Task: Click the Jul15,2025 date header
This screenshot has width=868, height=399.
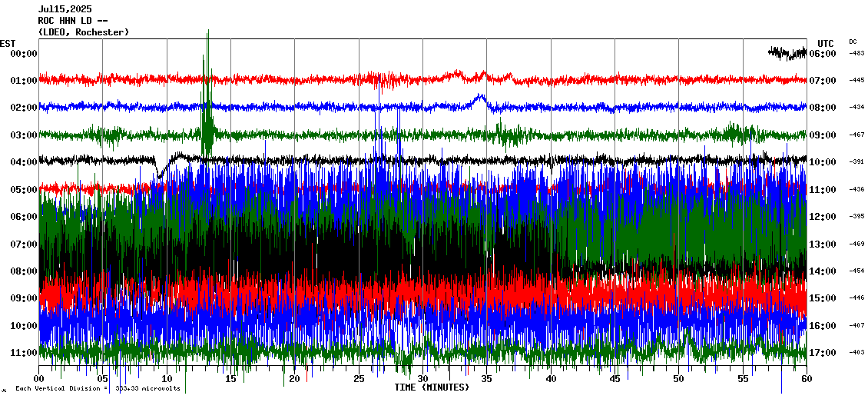Action: pos(65,9)
